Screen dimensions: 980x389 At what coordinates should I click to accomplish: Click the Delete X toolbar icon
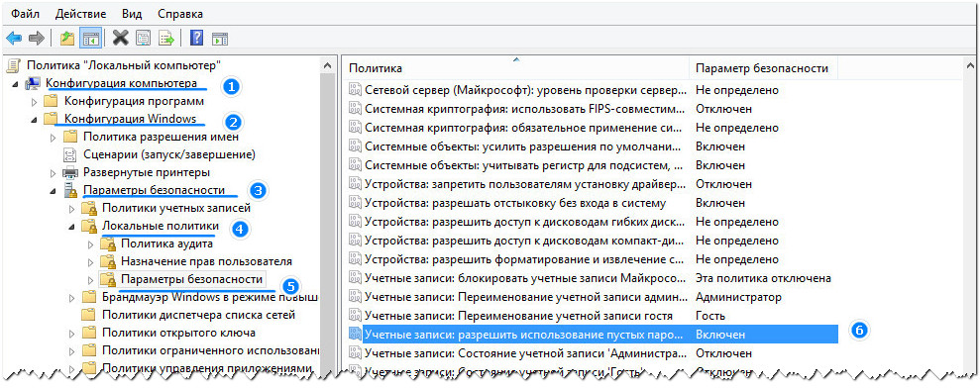(121, 38)
